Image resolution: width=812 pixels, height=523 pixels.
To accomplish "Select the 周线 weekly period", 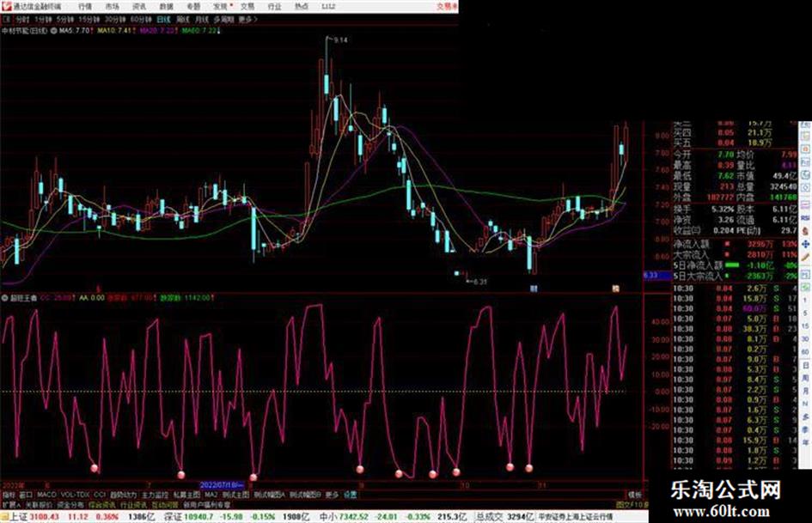I will tap(183, 19).
